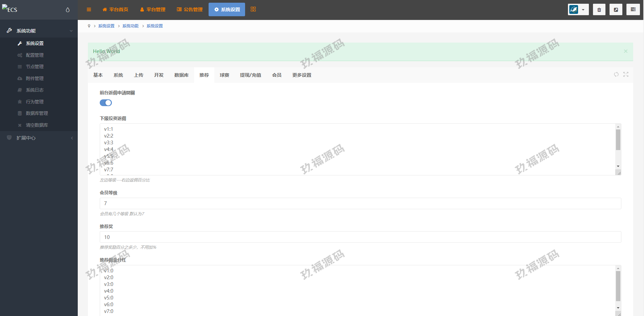Click the user avatar image
Image resolution: width=644 pixels, height=316 pixels.
point(574,9)
